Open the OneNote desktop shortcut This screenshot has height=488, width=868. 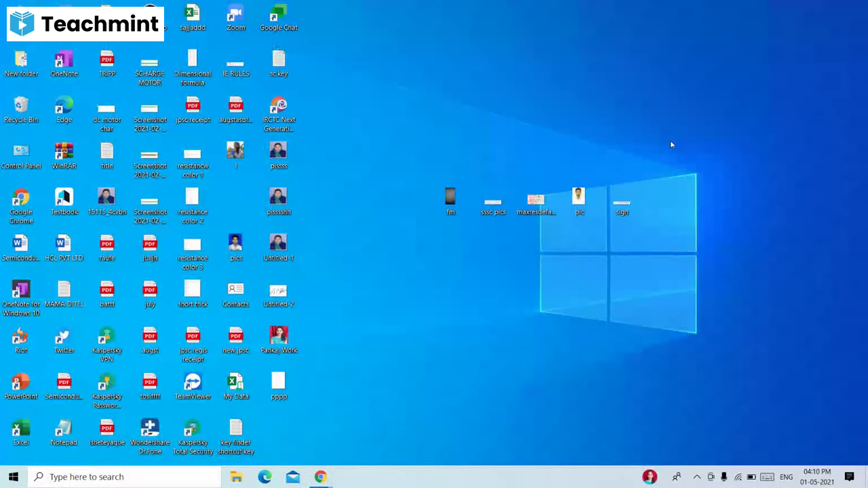(x=64, y=64)
